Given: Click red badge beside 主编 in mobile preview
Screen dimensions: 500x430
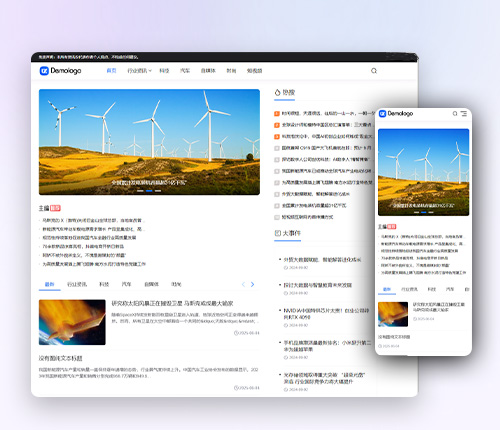Looking at the screenshot, I should (x=392, y=227).
